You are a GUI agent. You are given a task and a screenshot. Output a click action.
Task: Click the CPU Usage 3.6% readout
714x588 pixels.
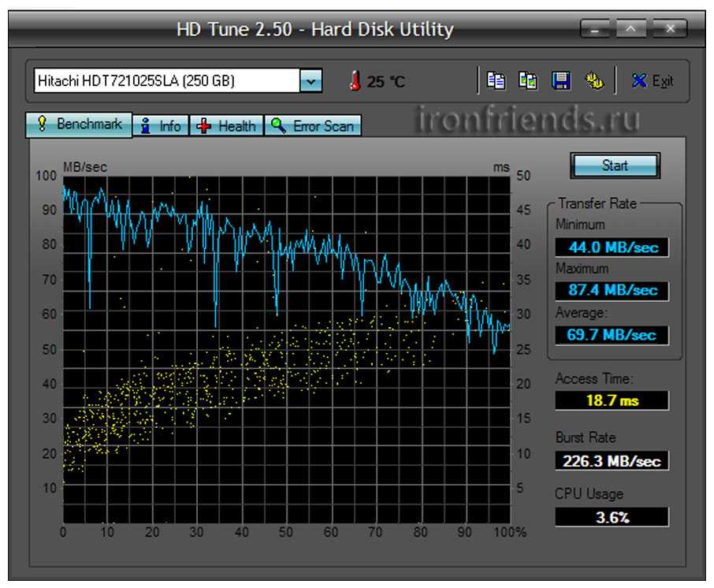tap(612, 517)
